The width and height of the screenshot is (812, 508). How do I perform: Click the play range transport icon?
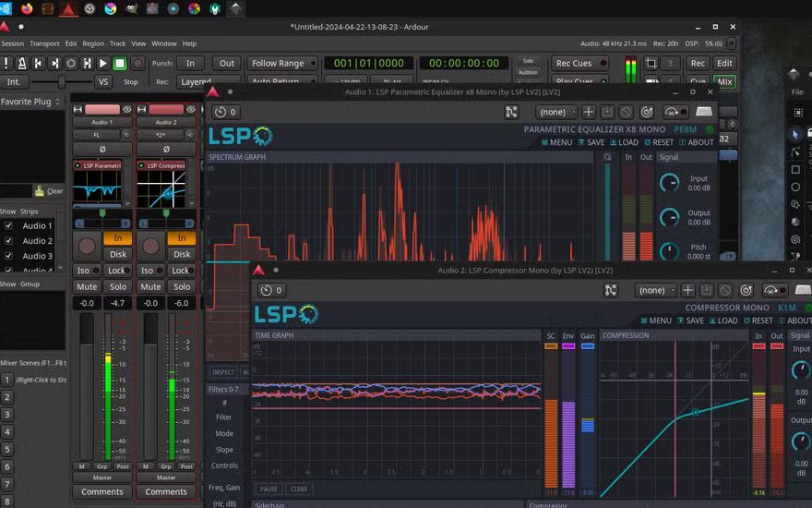87,63
